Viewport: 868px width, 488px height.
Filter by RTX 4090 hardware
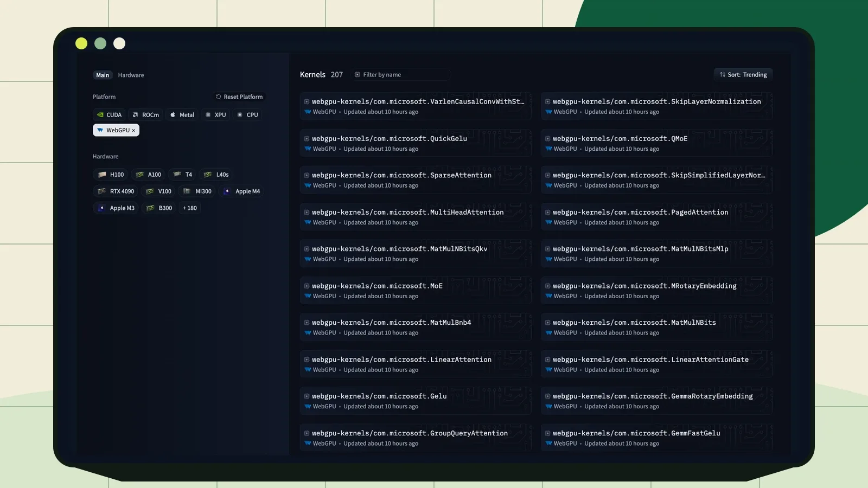(x=116, y=191)
